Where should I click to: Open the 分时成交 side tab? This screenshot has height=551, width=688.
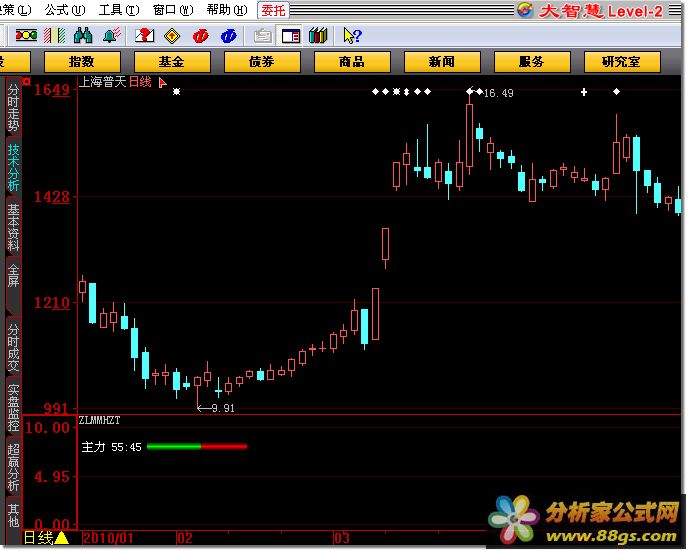(x=13, y=347)
